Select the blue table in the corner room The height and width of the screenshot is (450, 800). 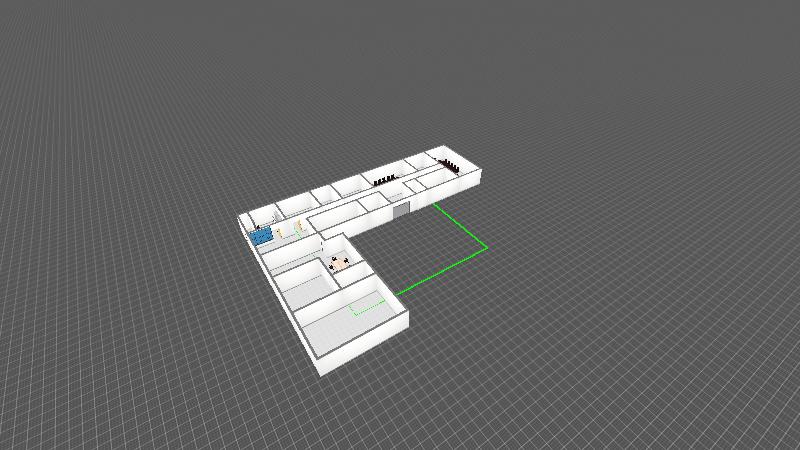(261, 236)
